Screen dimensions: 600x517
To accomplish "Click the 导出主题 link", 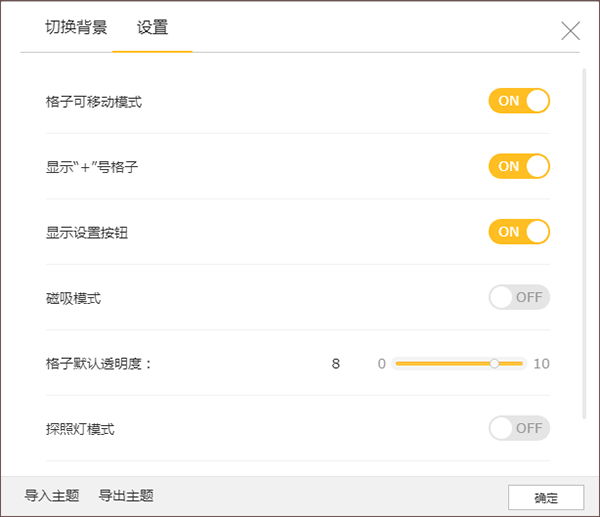I will coord(126,496).
